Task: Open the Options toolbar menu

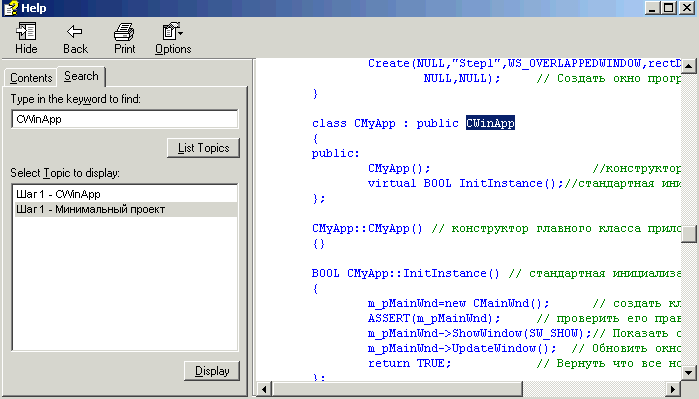Action: (173, 38)
